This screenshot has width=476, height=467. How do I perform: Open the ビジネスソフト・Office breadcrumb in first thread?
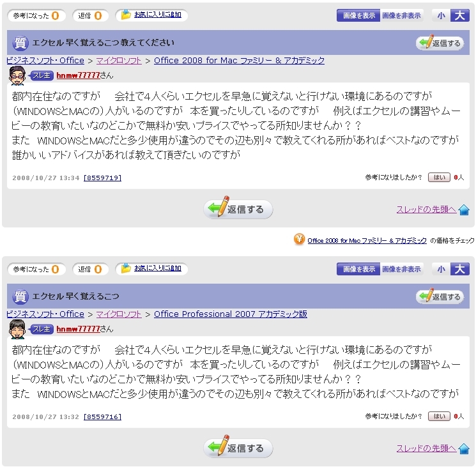click(45, 61)
